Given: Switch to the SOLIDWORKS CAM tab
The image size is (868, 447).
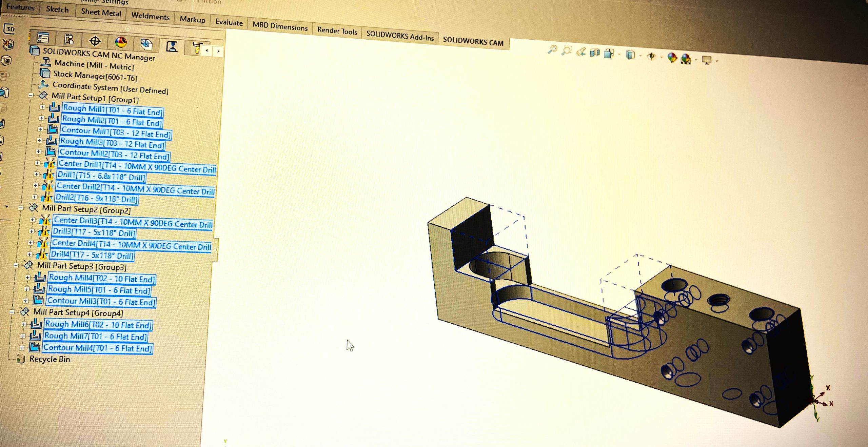Looking at the screenshot, I should [x=473, y=42].
